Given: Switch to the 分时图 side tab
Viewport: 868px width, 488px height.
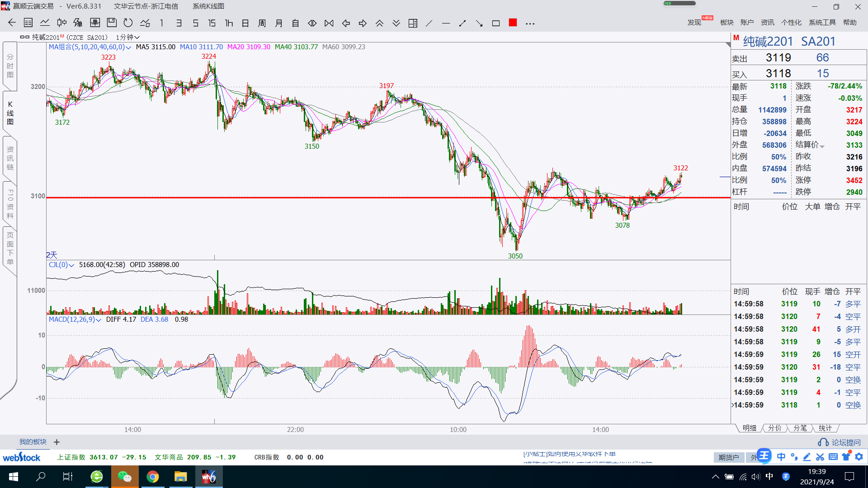Looking at the screenshot, I should tap(10, 66).
